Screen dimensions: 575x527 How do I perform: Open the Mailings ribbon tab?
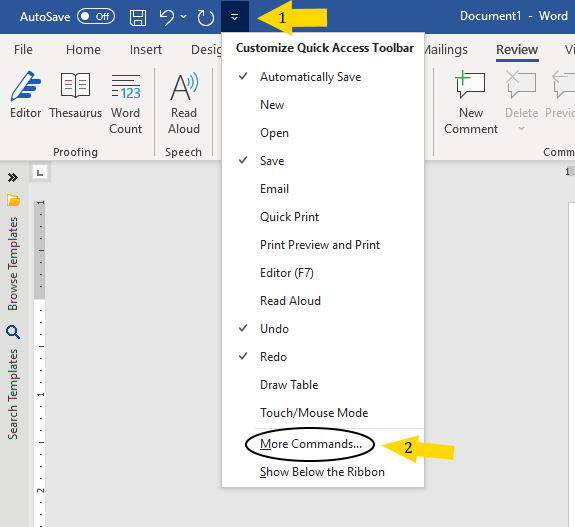pyautogui.click(x=446, y=50)
